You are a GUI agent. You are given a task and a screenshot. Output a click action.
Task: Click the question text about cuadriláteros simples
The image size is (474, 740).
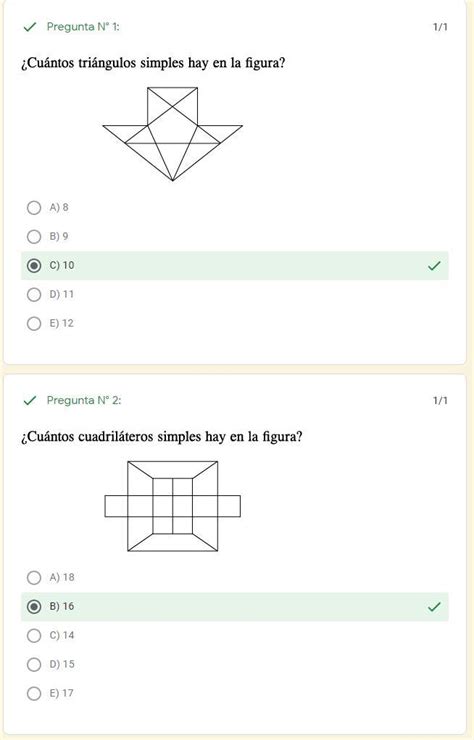coord(161,437)
